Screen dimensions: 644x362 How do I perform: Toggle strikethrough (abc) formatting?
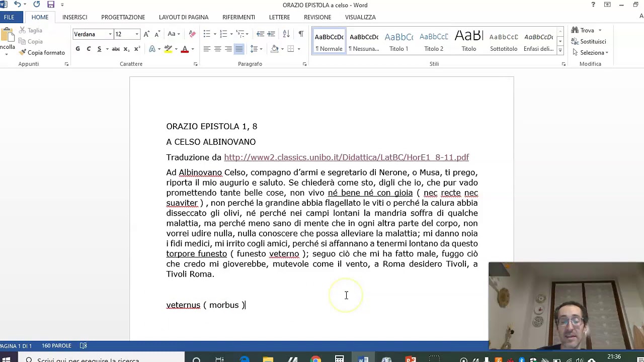116,49
